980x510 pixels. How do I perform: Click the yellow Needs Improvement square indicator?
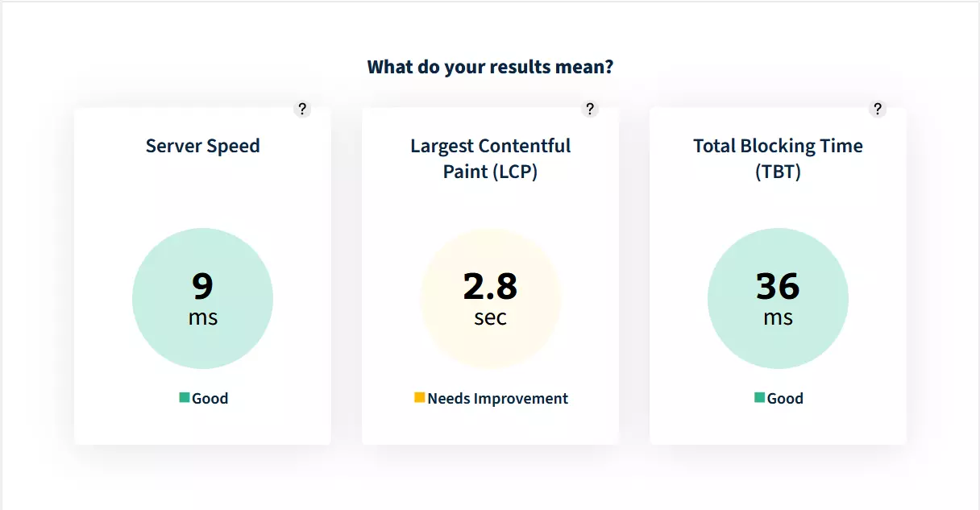click(x=419, y=397)
